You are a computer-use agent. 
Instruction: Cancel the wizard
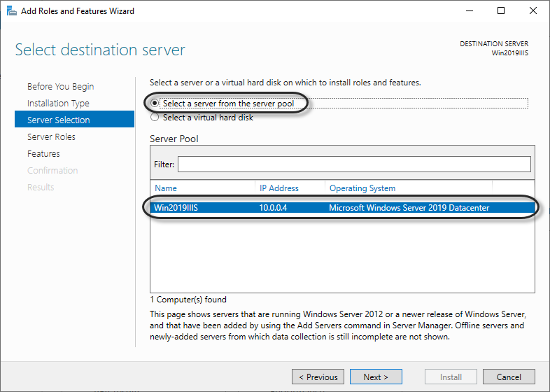pyautogui.click(x=509, y=377)
